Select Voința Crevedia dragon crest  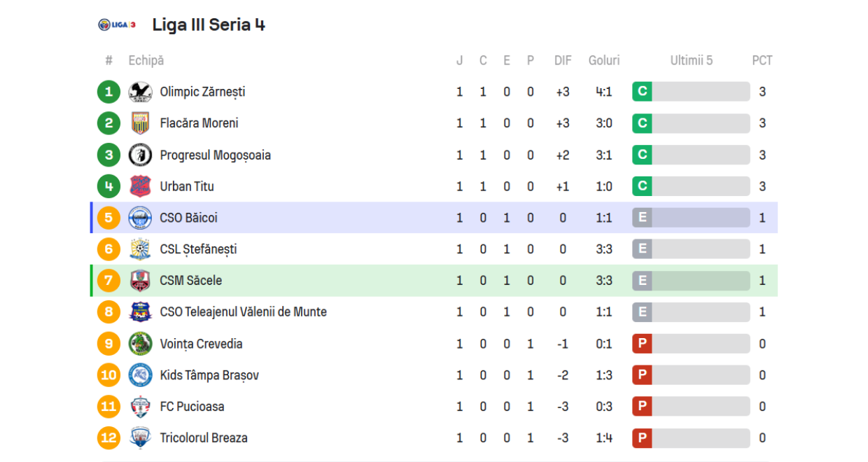pyautogui.click(x=140, y=344)
